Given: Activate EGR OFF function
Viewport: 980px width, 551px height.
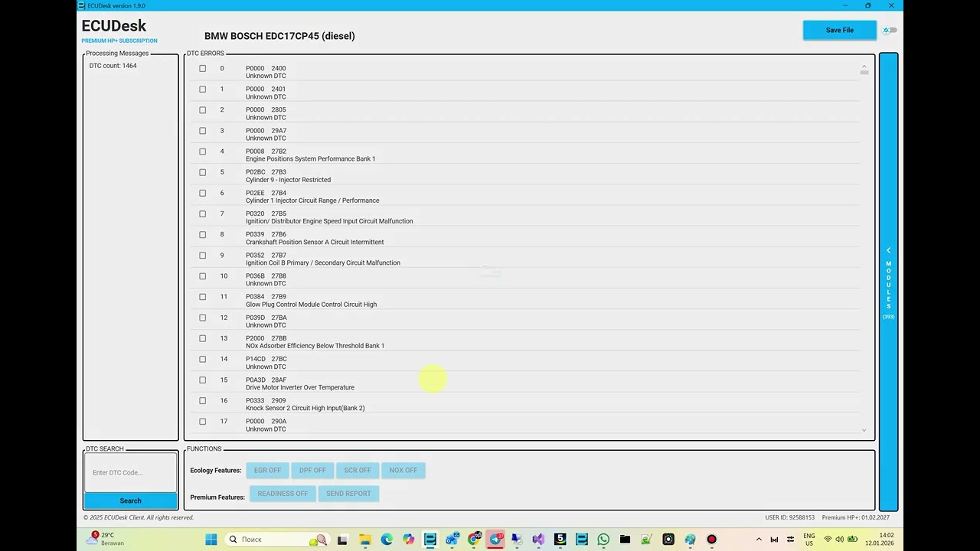Looking at the screenshot, I should (267, 471).
